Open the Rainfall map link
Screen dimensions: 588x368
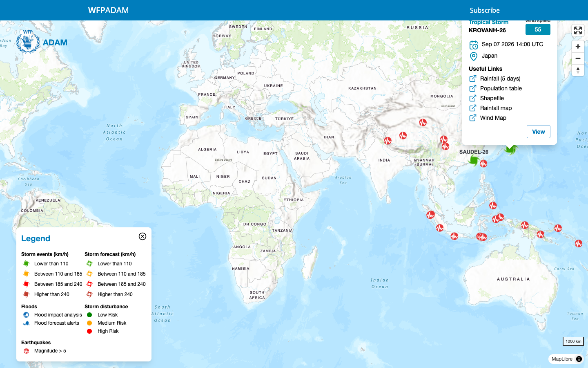tap(496, 108)
